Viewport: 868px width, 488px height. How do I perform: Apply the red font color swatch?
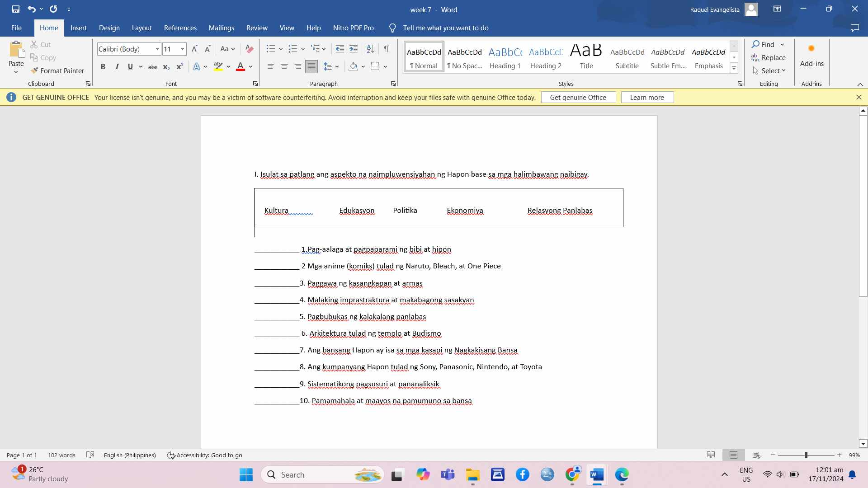pos(241,67)
